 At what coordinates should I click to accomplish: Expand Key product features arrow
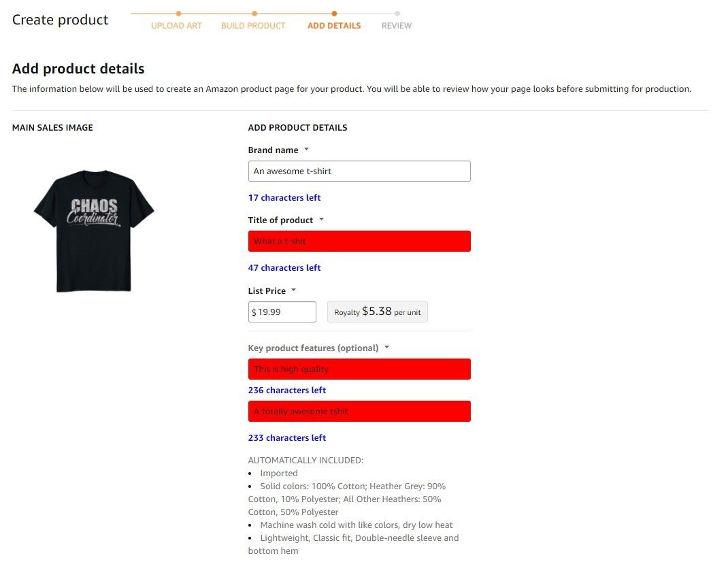point(386,347)
